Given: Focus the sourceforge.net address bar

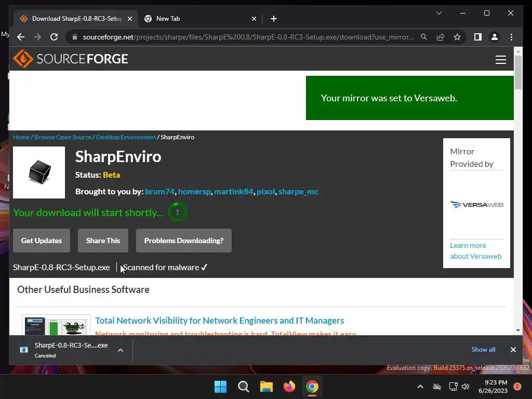Looking at the screenshot, I should 248,37.
